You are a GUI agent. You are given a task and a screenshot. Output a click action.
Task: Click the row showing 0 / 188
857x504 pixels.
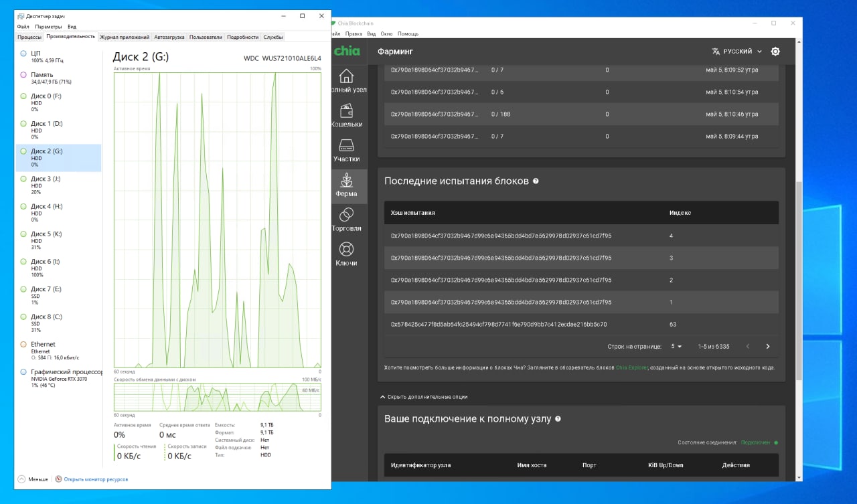tap(581, 114)
